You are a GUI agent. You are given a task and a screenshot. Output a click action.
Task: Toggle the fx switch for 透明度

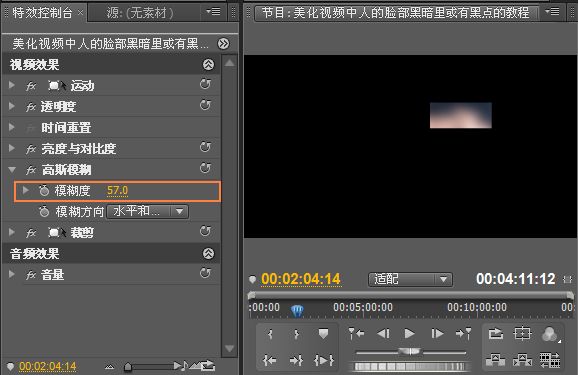point(31,107)
